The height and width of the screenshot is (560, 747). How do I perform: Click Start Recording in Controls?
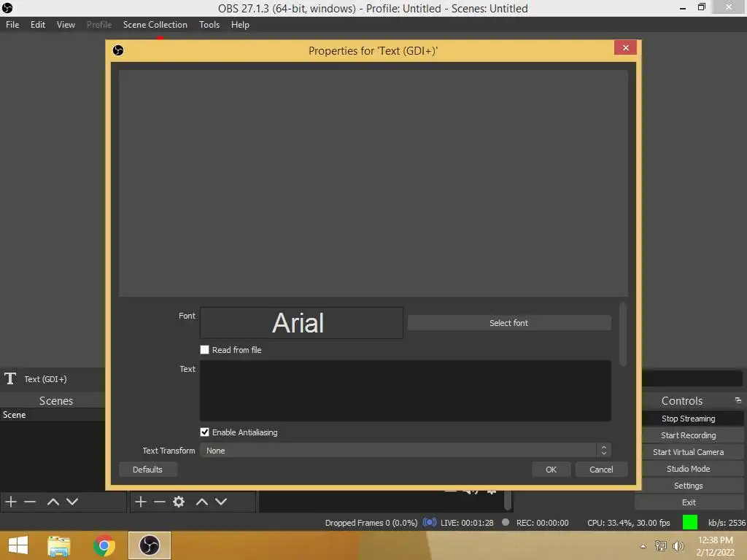point(689,435)
